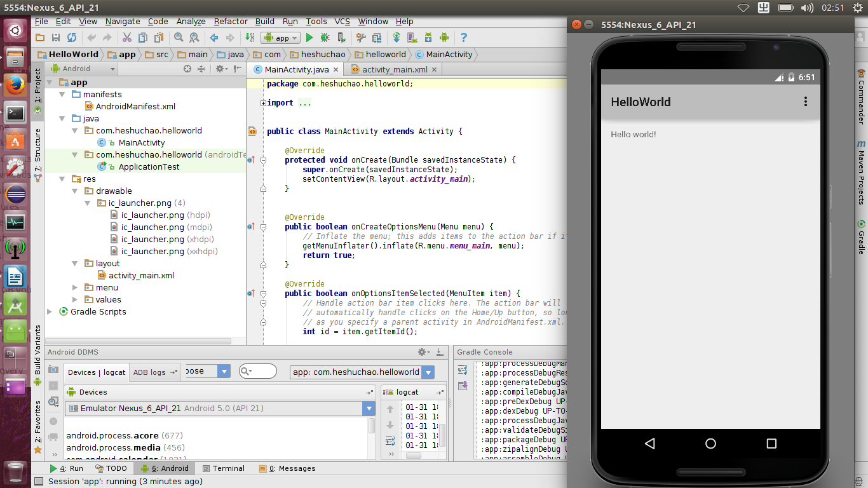Click the Open folder toolbar icon
The width and height of the screenshot is (868, 488).
40,38
